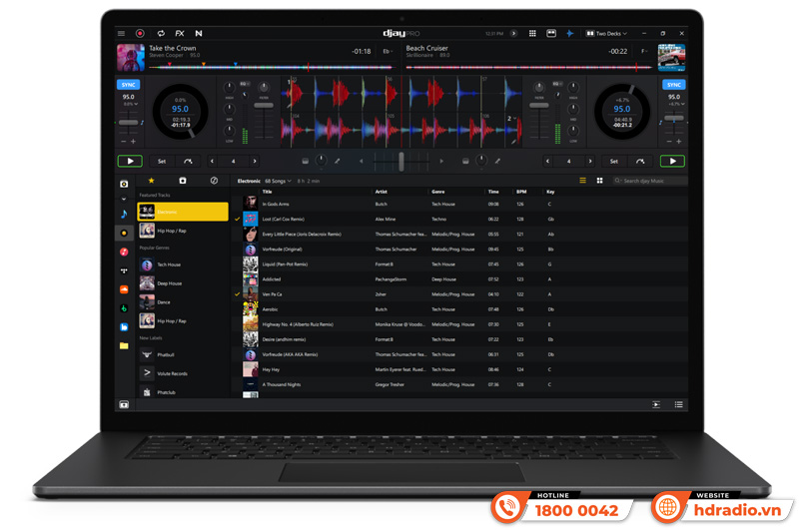Select the Deep House genre

tap(183, 283)
